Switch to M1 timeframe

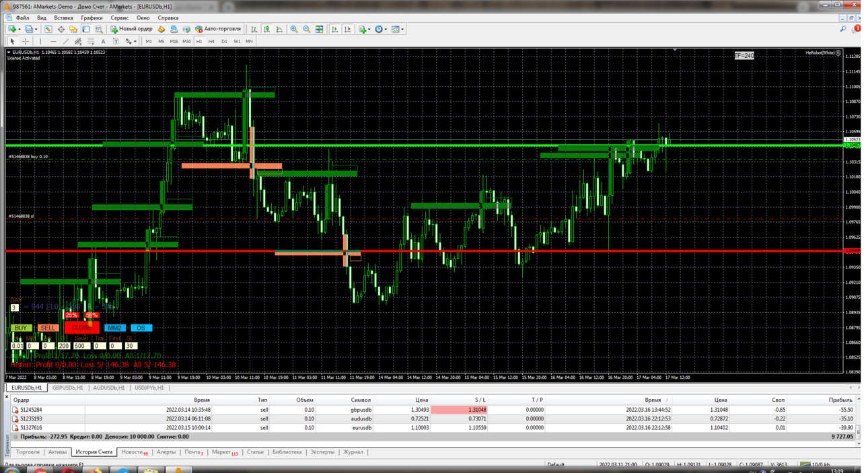[149, 42]
